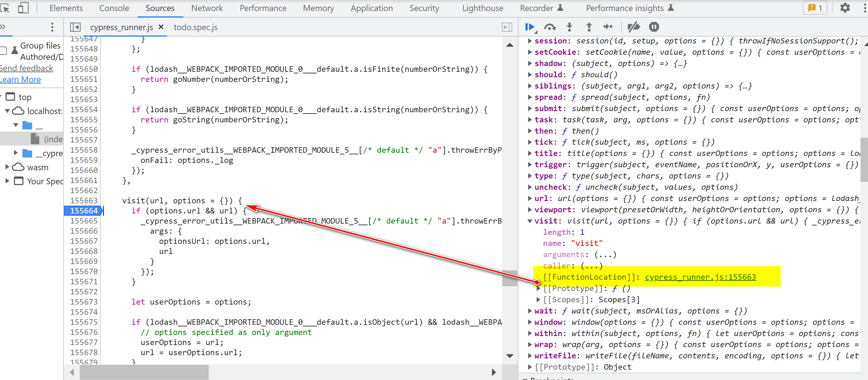Hide the navigator sidebar
868x380 pixels.
[x=75, y=27]
